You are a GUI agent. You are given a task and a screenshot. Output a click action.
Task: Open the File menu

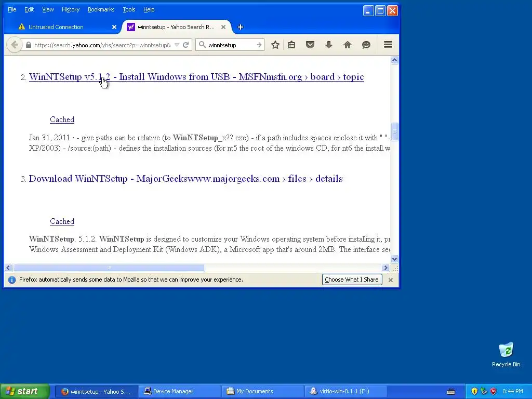[x=12, y=9]
